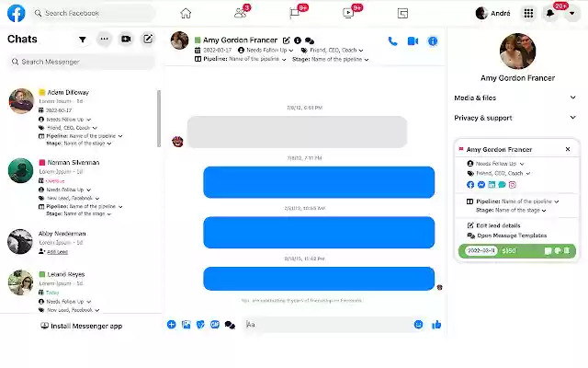Edit lead icon beside Amy Gordon Francer header
The height and width of the screenshot is (368, 588).
(286, 40)
